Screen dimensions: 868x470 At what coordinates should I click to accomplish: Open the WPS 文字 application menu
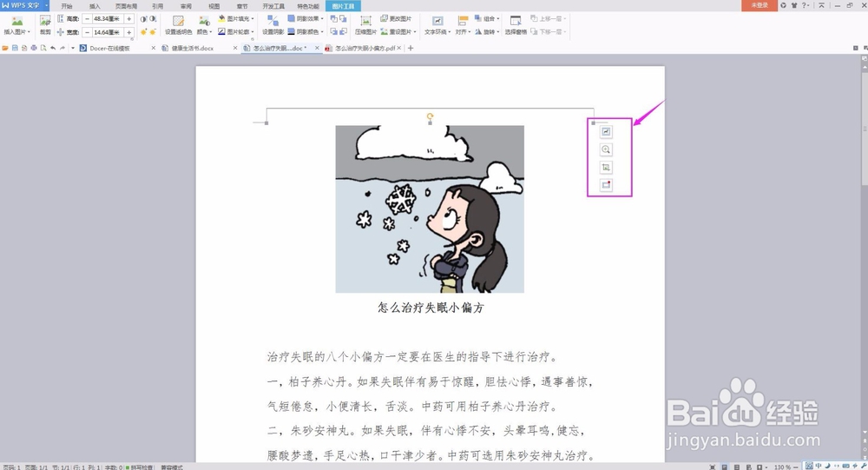coord(24,5)
